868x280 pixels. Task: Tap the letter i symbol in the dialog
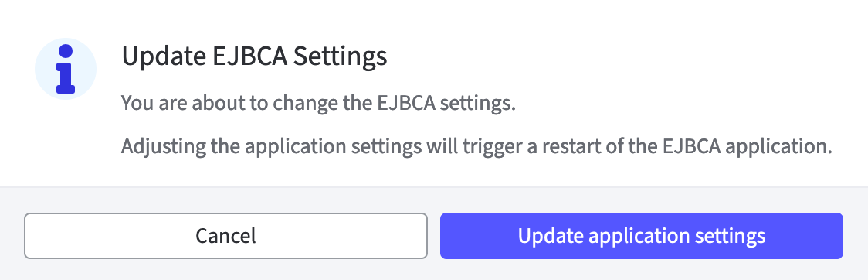[x=66, y=69]
